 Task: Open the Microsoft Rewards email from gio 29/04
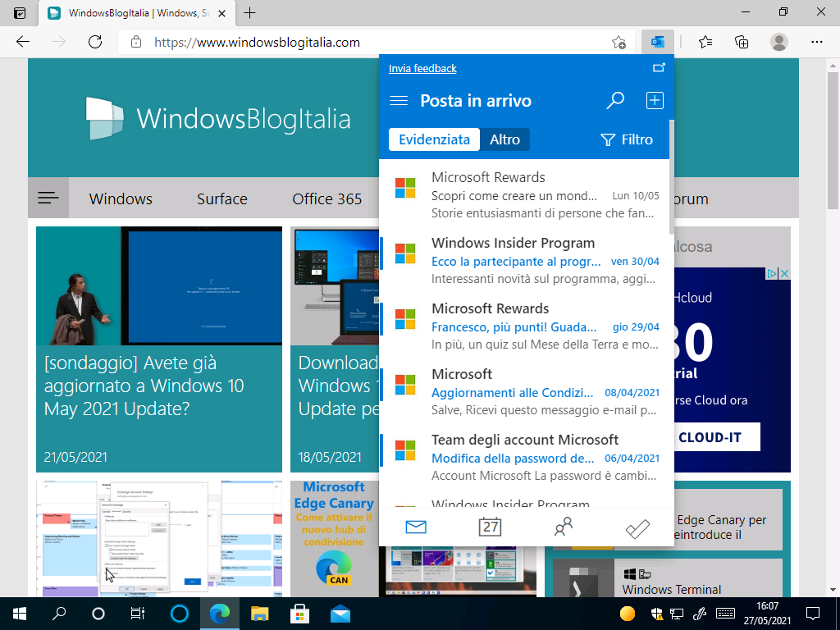click(524, 326)
